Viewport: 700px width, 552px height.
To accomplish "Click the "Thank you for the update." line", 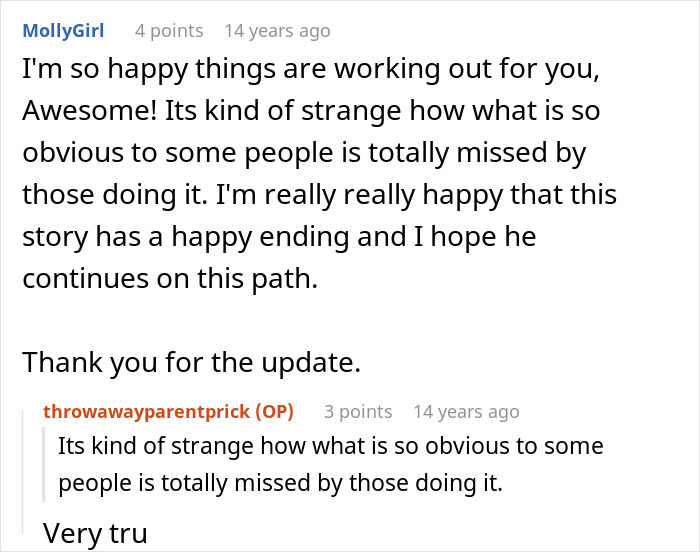I will [x=190, y=360].
